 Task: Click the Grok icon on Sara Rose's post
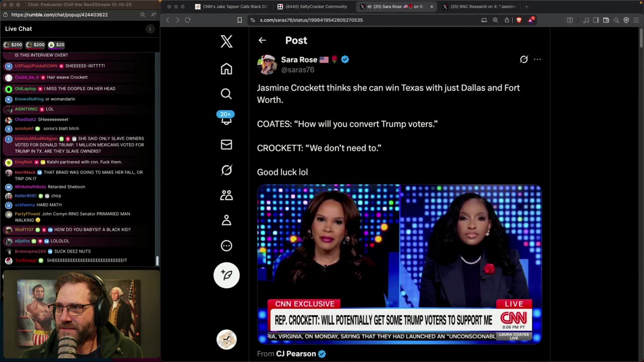tap(524, 59)
